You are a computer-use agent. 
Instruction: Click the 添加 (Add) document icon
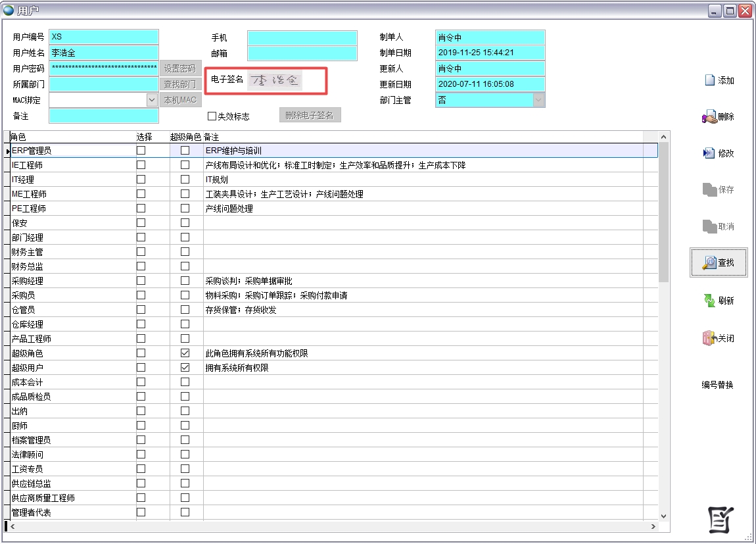[x=709, y=80]
